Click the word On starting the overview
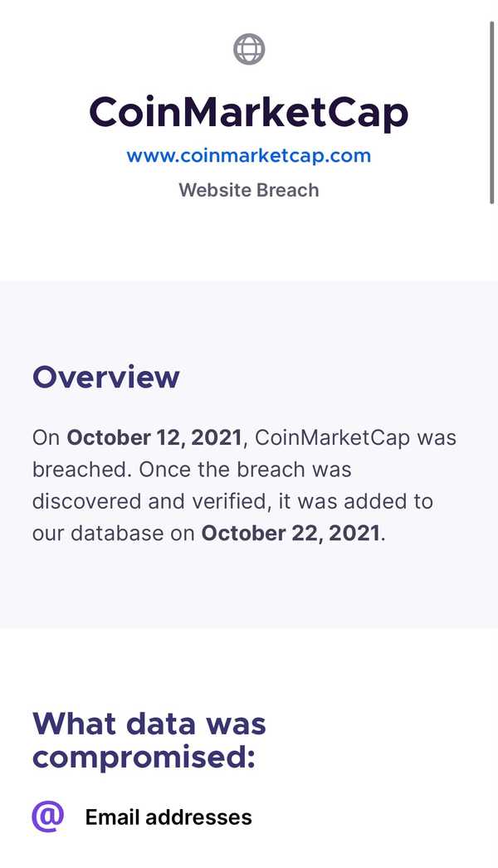 pos(46,437)
